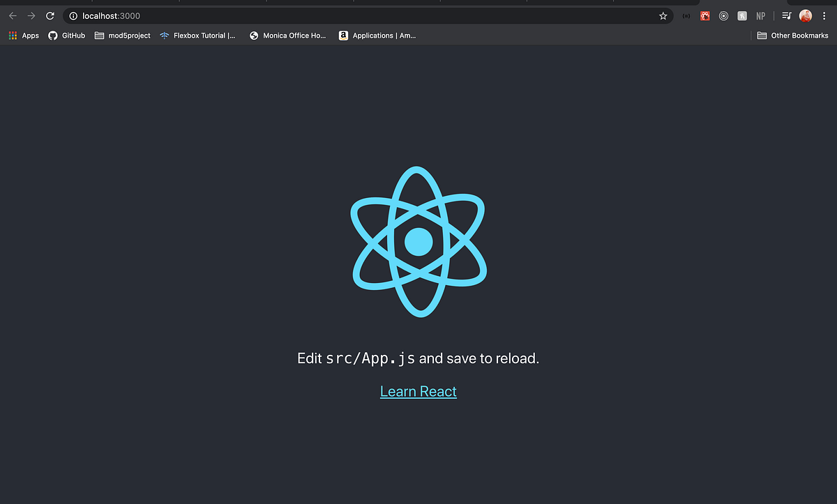Click the NP extension icon
837x504 pixels.
(760, 15)
